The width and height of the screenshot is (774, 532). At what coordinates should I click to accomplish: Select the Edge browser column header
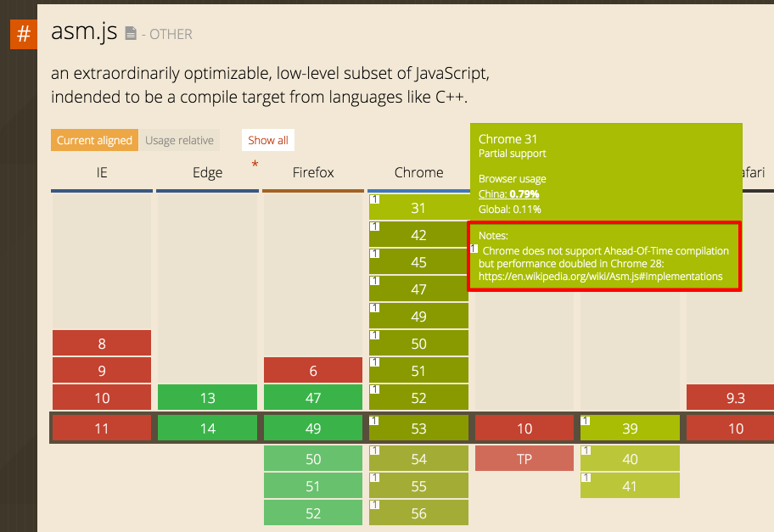[x=207, y=173]
